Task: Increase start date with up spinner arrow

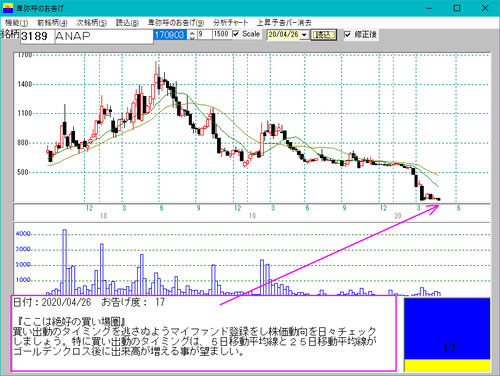Action: (x=192, y=33)
